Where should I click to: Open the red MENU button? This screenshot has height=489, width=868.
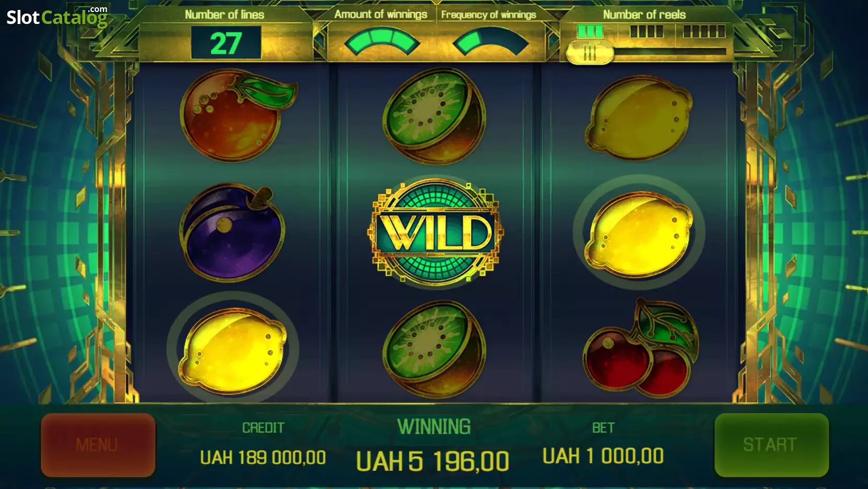(x=98, y=445)
